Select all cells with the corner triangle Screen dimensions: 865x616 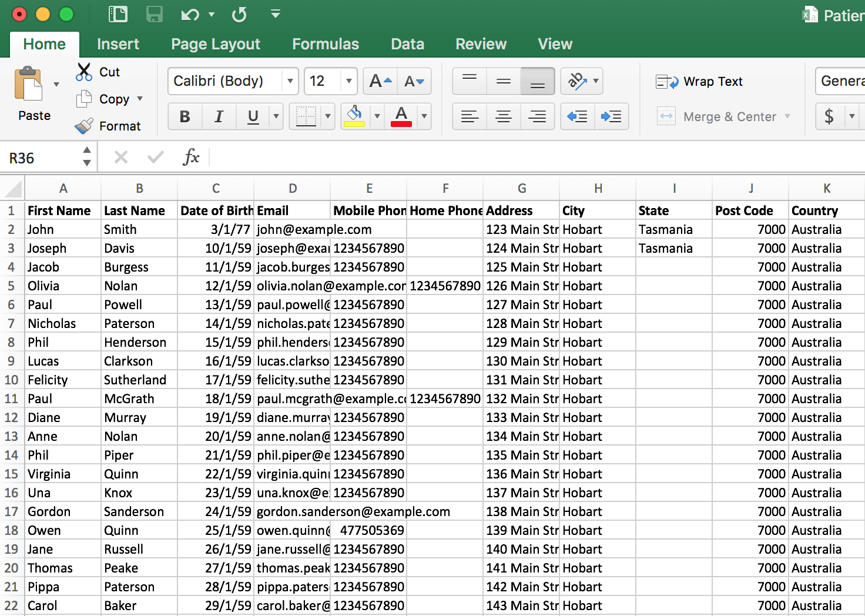(12, 189)
